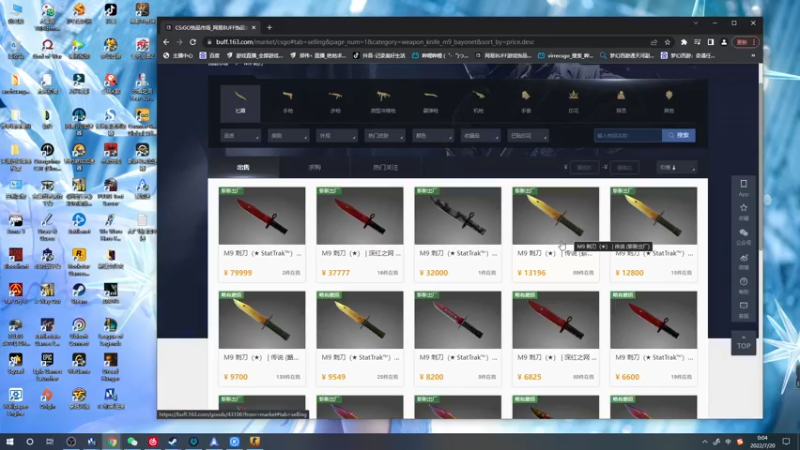800x450 pixels.
Task: Click the blue Search (搜索) button
Action: point(679,135)
